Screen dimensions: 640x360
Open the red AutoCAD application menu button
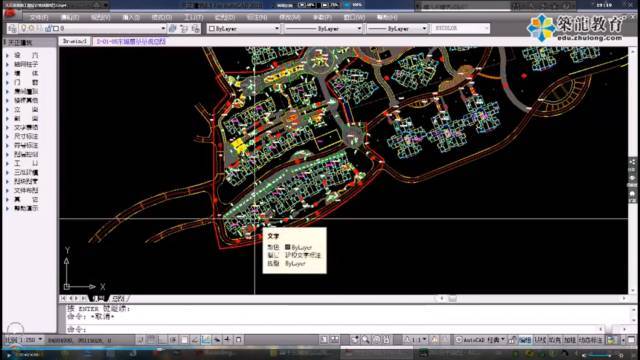pyautogui.click(x=11, y=13)
